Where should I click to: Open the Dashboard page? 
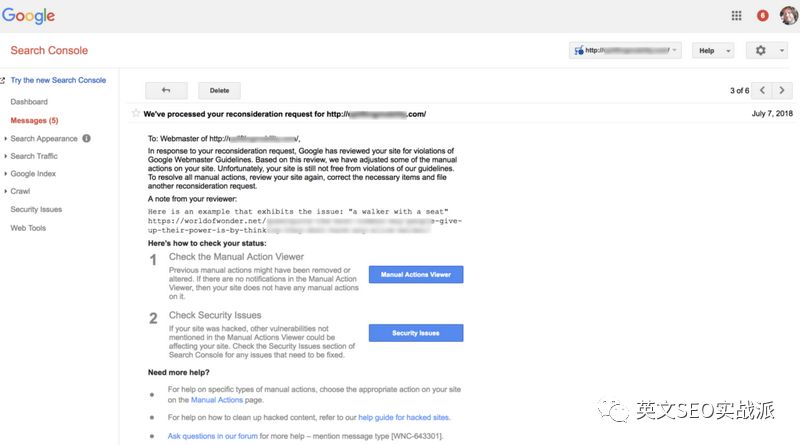[x=29, y=102]
